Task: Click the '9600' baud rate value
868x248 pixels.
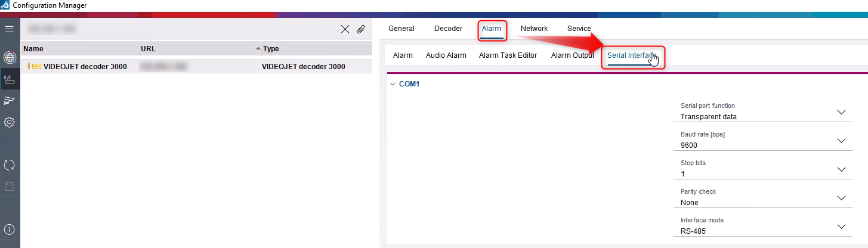Action: tap(689, 145)
